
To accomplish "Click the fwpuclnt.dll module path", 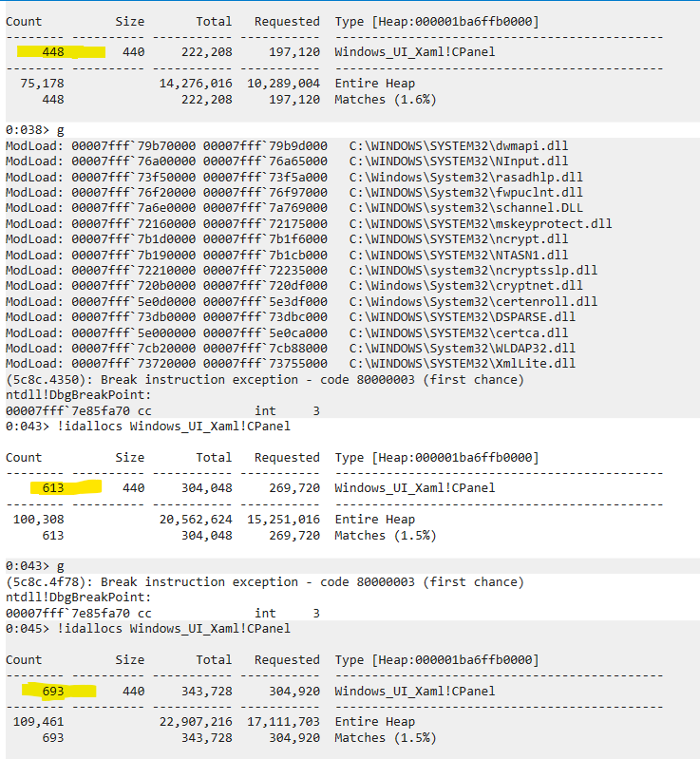I will tap(465, 193).
